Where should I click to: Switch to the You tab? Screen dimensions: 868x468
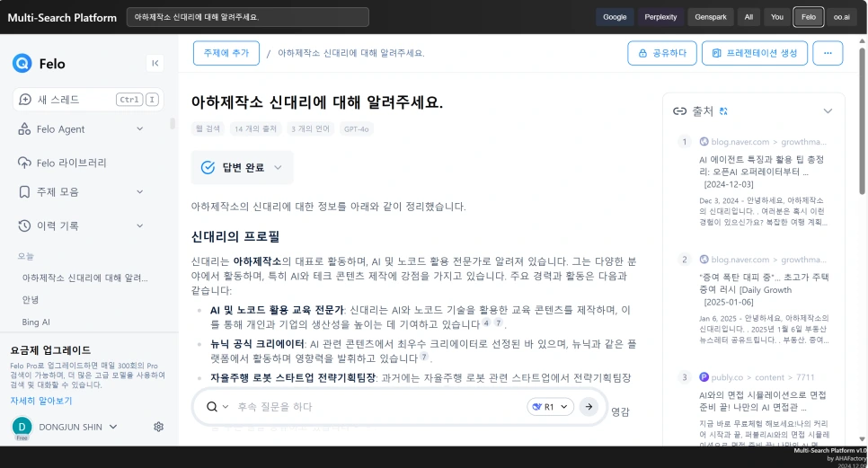(x=777, y=17)
